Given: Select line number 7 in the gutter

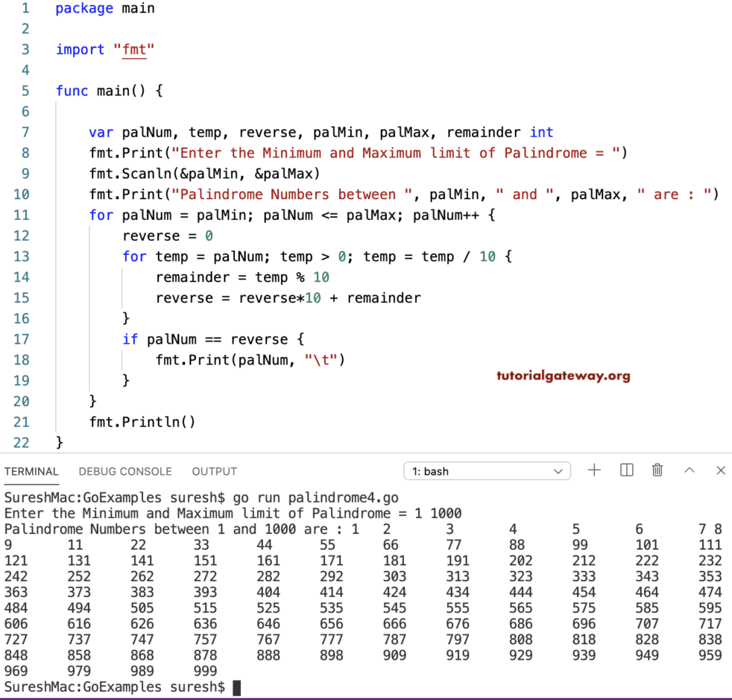Looking at the screenshot, I should click(x=25, y=132).
